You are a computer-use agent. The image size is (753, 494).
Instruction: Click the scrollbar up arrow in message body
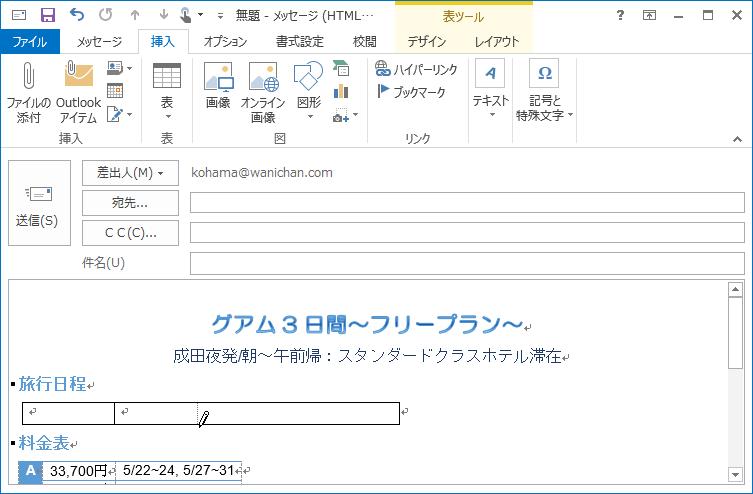735,289
